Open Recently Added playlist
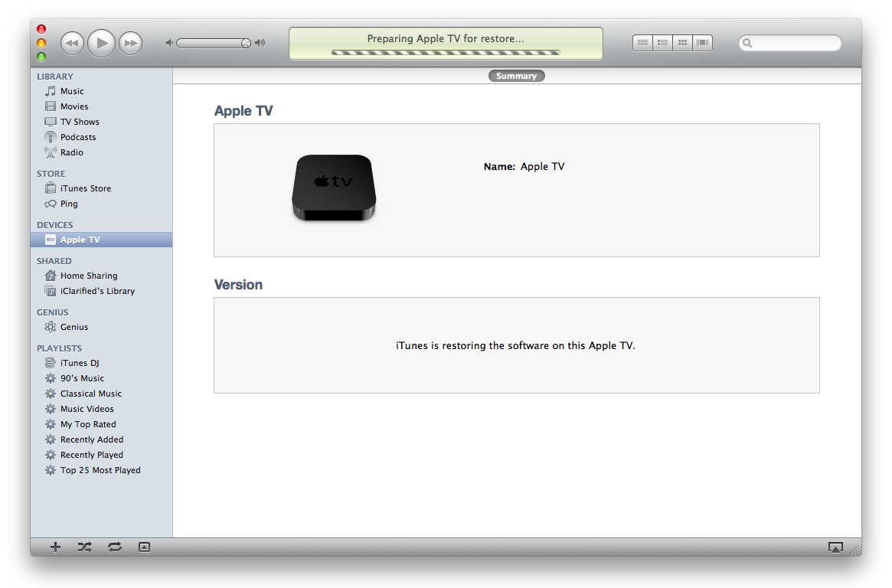Image resolution: width=892 pixels, height=588 pixels. (101, 439)
